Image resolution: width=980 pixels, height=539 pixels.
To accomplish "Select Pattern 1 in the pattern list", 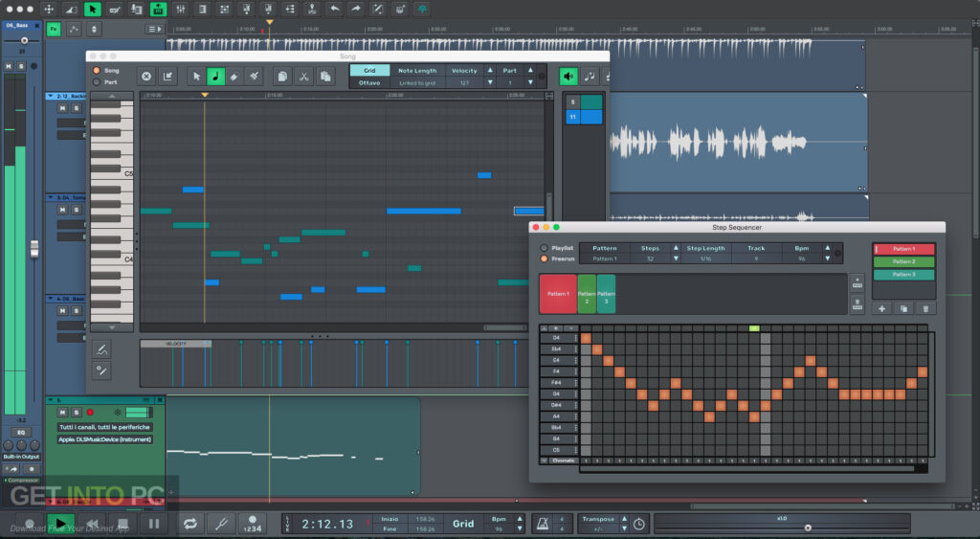I will coord(903,249).
